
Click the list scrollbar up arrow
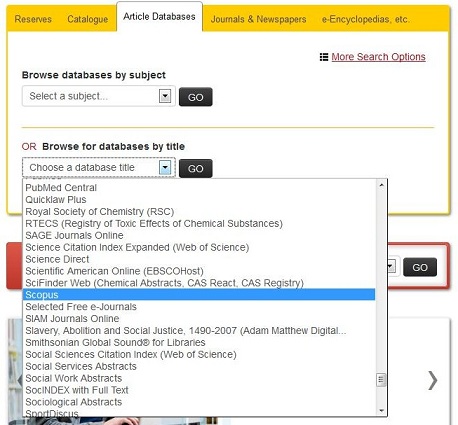click(381, 185)
